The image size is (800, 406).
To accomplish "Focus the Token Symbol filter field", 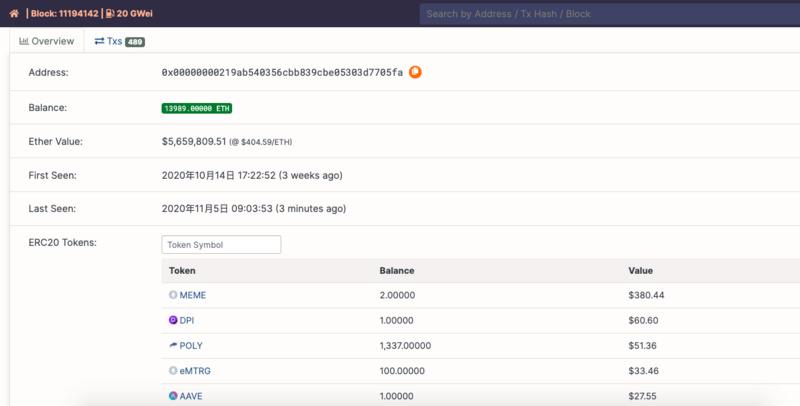I will [x=221, y=244].
